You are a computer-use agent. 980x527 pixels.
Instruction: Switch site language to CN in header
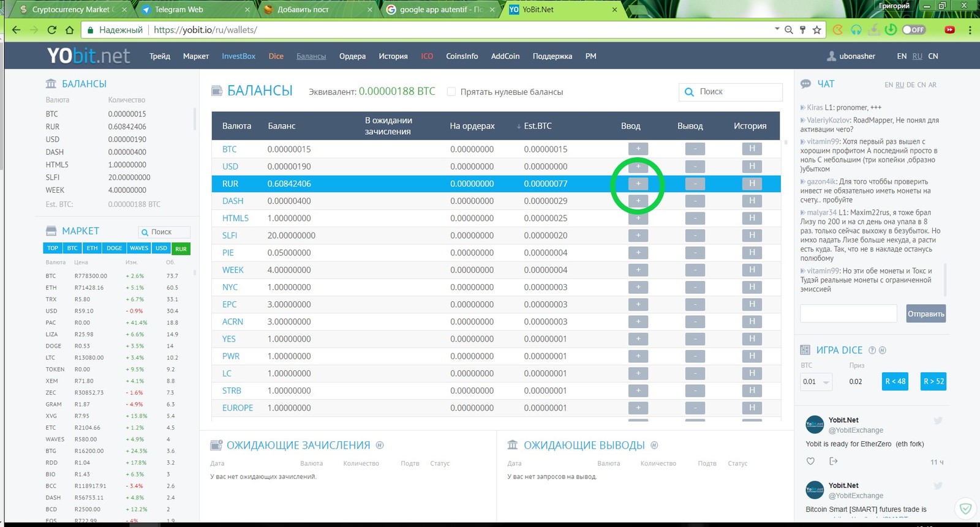tap(933, 56)
